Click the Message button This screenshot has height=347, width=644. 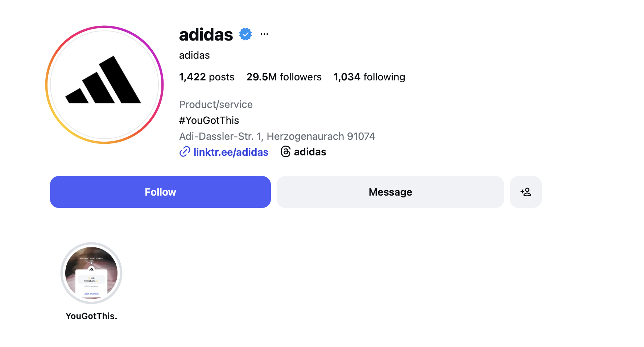390,192
